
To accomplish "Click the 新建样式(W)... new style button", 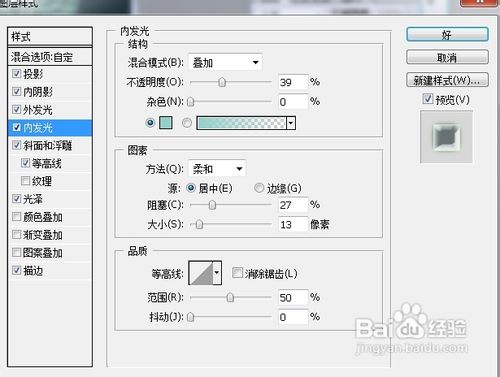I will tap(447, 80).
